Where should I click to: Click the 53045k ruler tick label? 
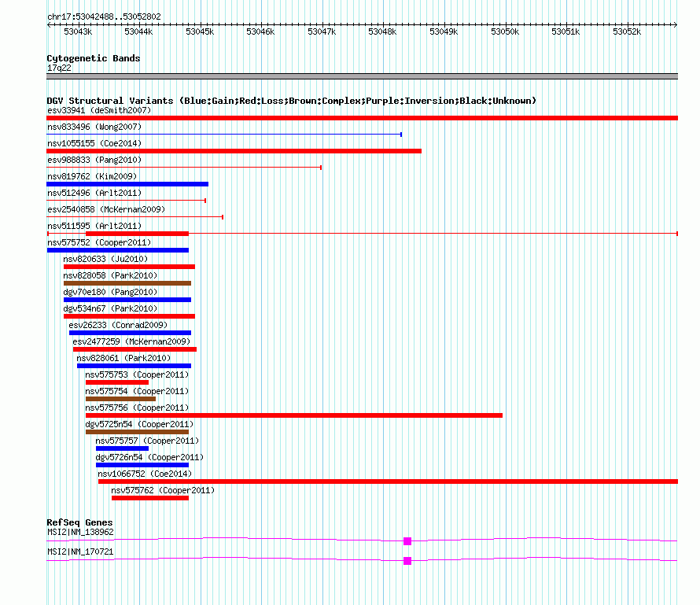tap(200, 31)
